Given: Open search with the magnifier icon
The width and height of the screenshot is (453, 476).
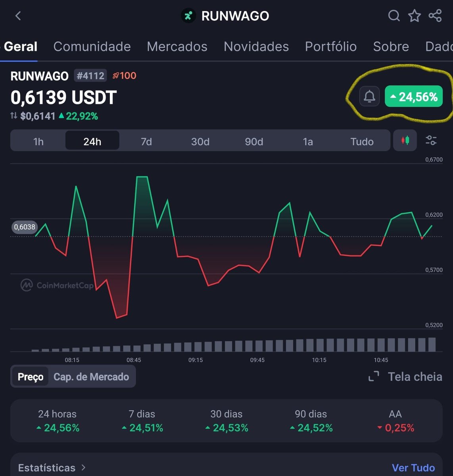Looking at the screenshot, I should pos(393,16).
